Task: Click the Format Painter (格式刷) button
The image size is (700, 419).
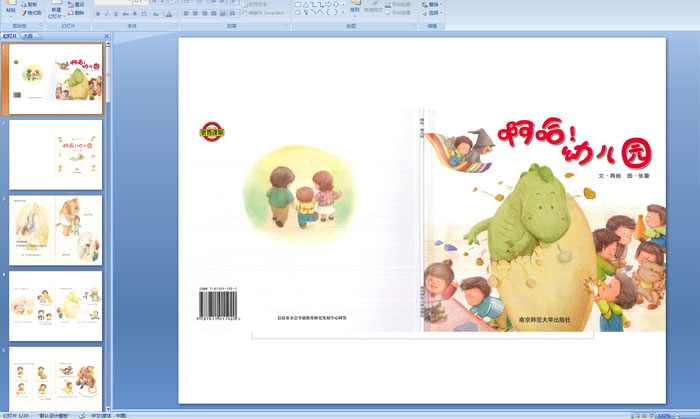Action: pyautogui.click(x=31, y=13)
